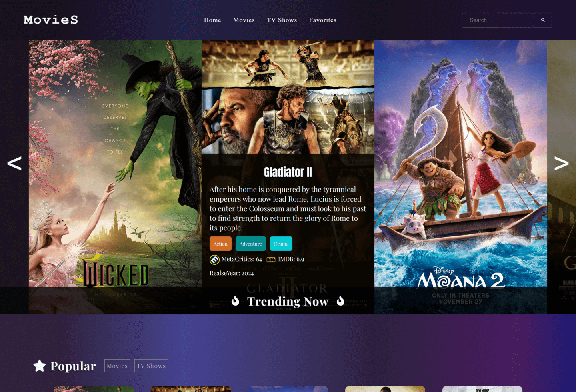This screenshot has height=392, width=576.
Task: Switch Popular section to TV Shows
Action: point(151,366)
